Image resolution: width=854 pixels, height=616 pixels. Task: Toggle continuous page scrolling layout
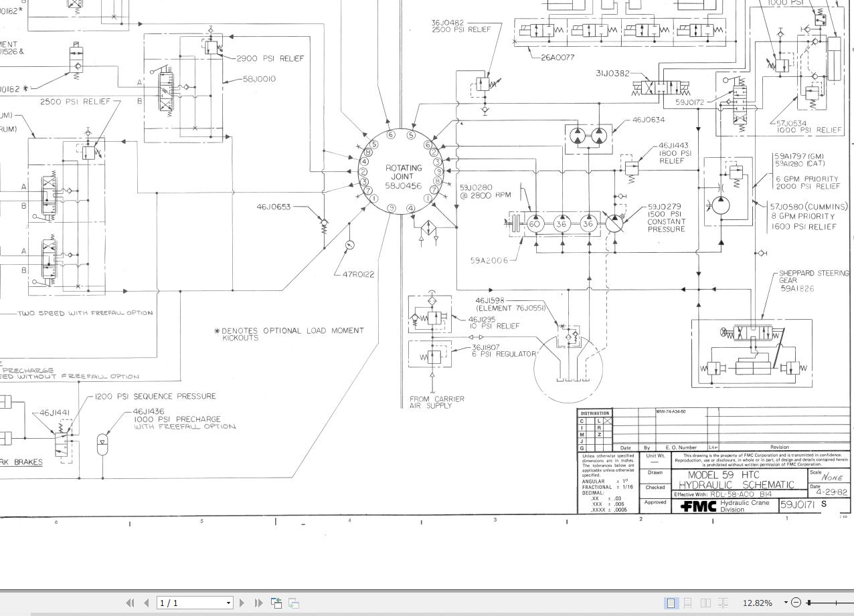[x=689, y=603]
